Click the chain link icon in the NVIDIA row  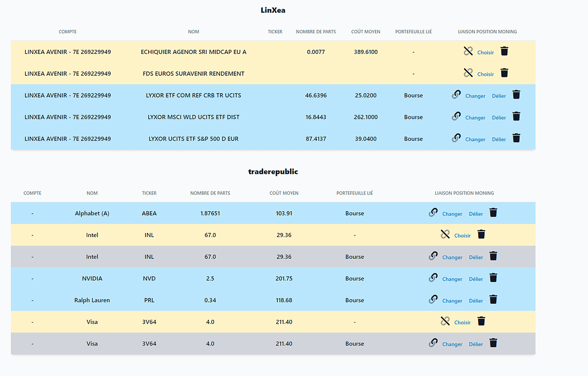point(433,278)
